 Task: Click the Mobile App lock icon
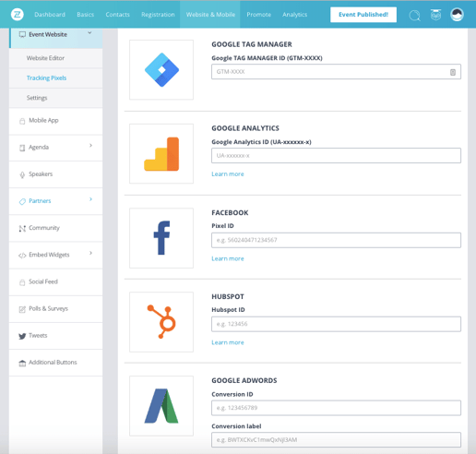pyautogui.click(x=22, y=121)
